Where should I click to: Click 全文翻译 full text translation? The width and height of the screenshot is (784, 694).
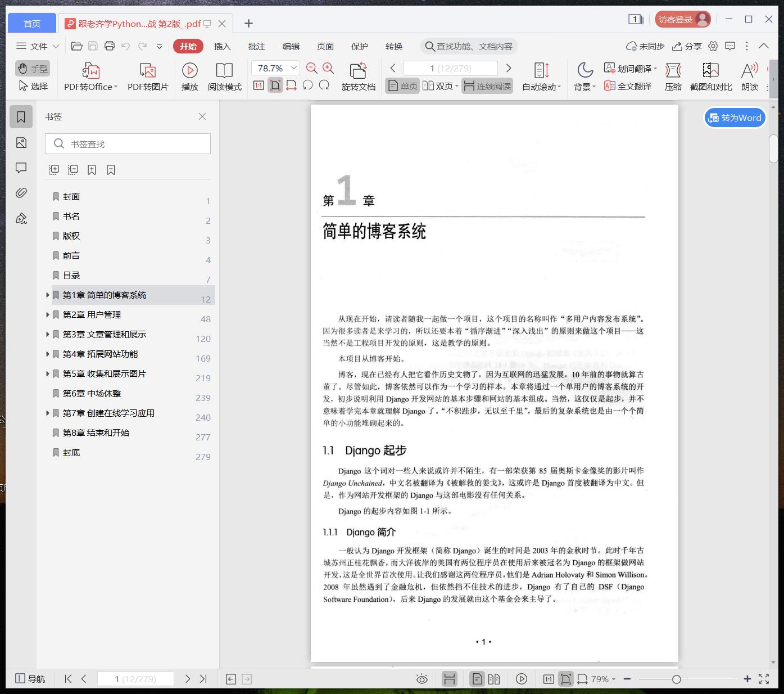pyautogui.click(x=628, y=86)
